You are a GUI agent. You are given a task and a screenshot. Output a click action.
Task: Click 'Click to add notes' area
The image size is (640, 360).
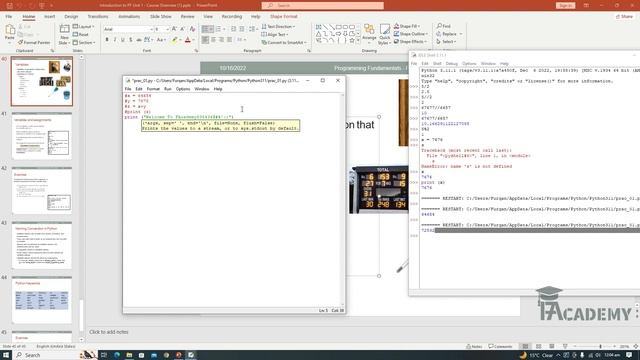tap(109, 332)
